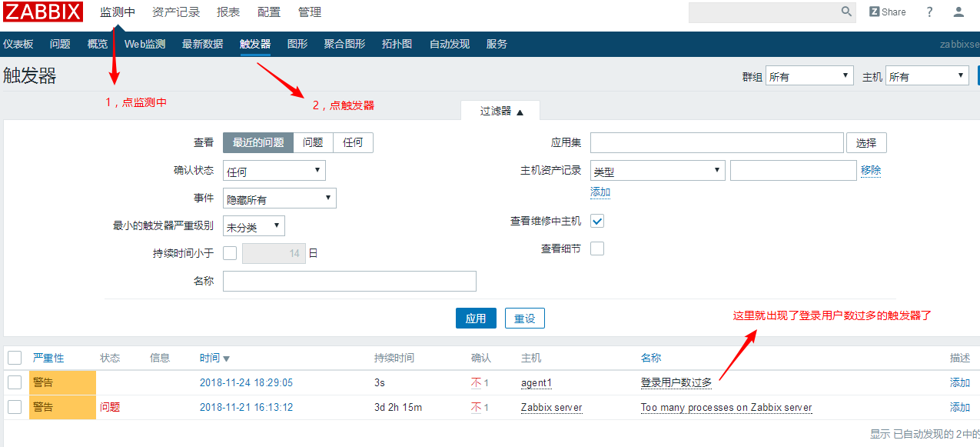Open the 主机资产记录 类型 dropdown
The width and height of the screenshot is (980, 447).
657,171
